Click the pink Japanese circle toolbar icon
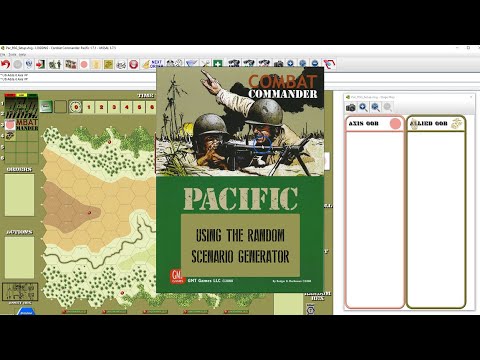Image resolution: width=480 pixels, height=360 pixels. [x=84, y=64]
